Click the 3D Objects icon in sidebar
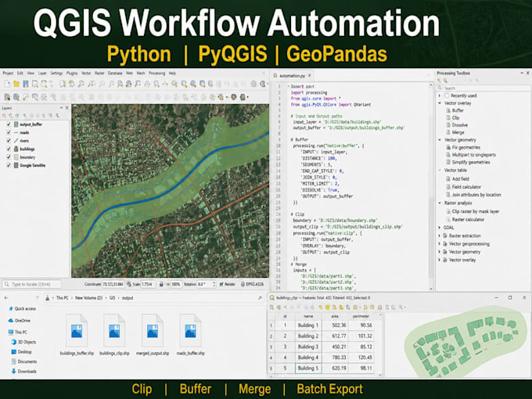 (x=13, y=342)
